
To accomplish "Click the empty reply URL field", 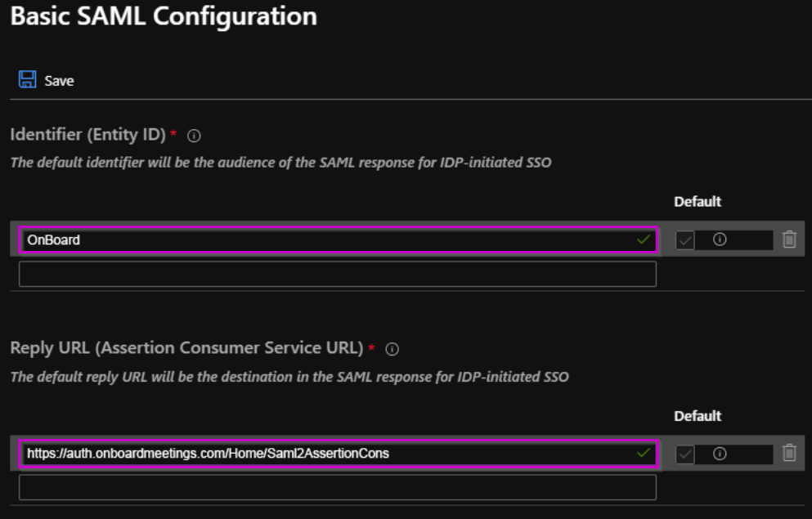I will (338, 487).
